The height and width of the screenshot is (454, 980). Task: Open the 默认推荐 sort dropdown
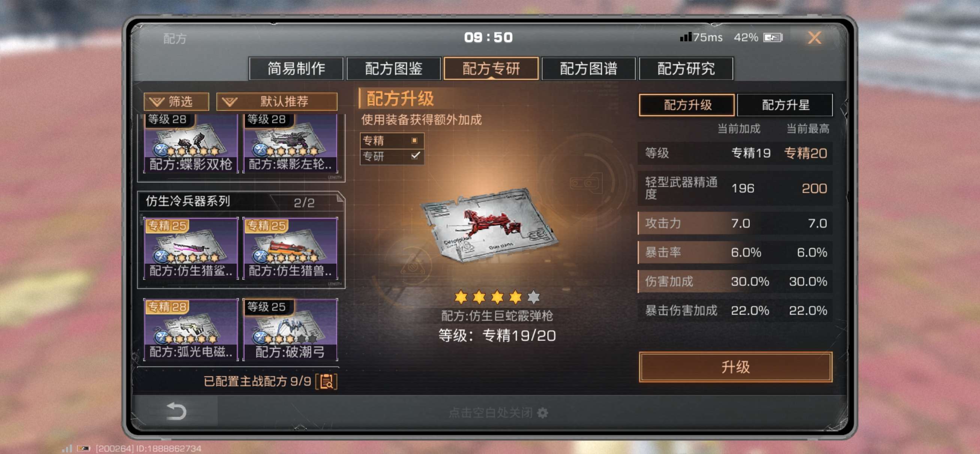pos(276,102)
